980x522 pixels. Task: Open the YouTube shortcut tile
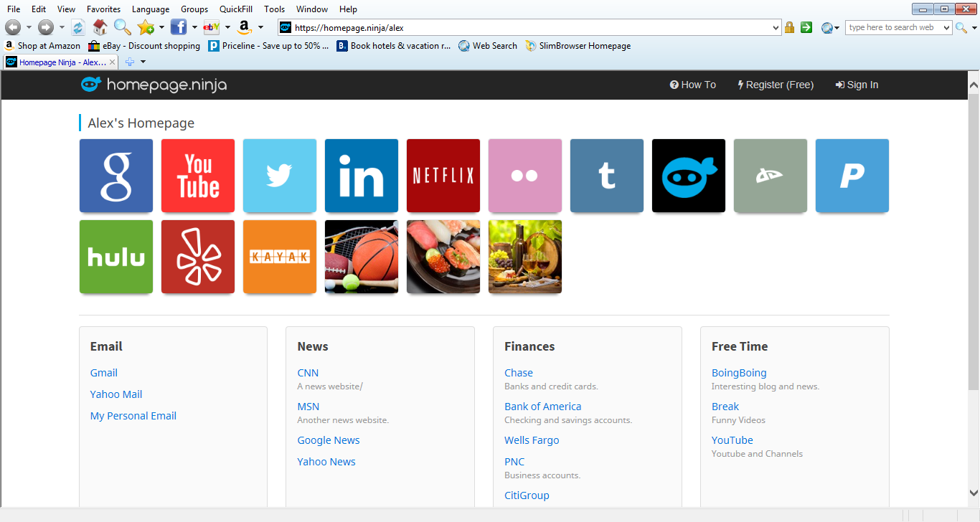197,175
